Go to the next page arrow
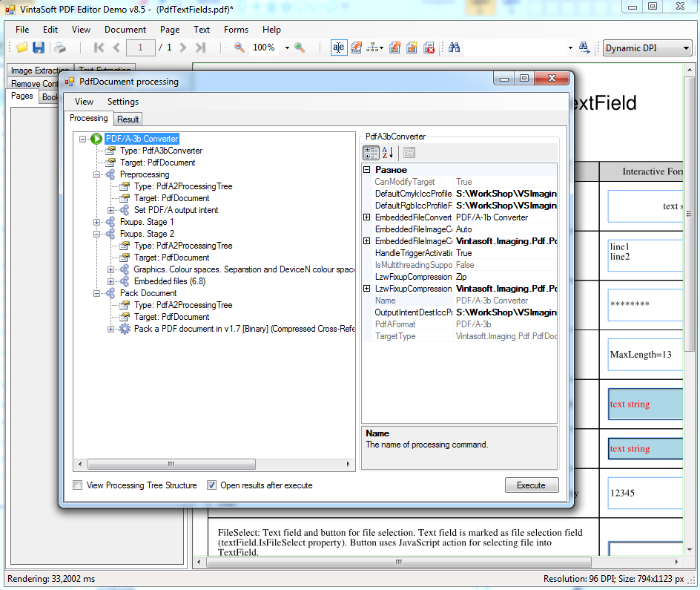The height and width of the screenshot is (590, 700). (182, 47)
